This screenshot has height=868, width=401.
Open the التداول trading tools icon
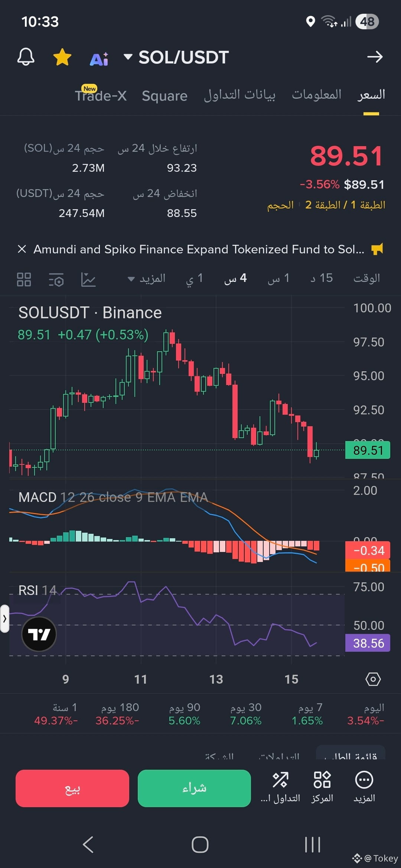(x=280, y=787)
